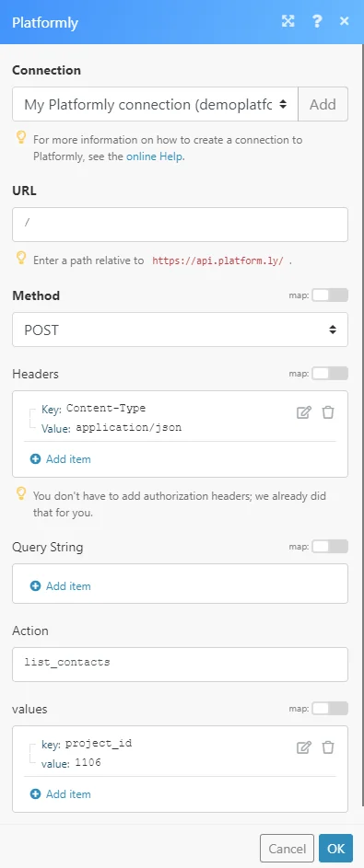Click the plus icon in Headers
This screenshot has height=868, width=364.
[35, 459]
